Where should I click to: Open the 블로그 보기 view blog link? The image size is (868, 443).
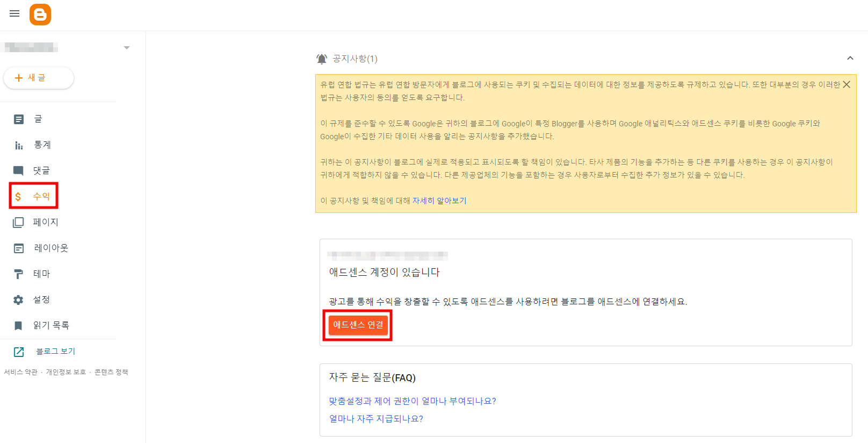click(x=55, y=351)
